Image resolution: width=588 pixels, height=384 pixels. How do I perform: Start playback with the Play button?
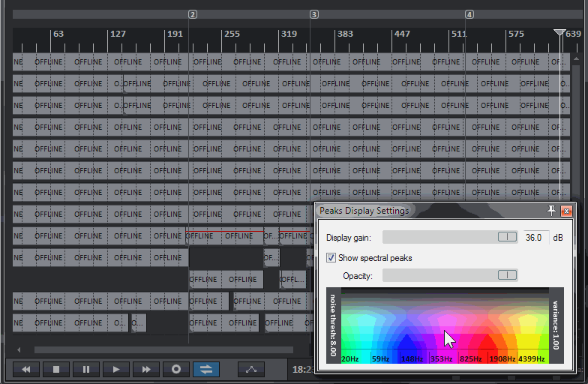[x=115, y=369]
